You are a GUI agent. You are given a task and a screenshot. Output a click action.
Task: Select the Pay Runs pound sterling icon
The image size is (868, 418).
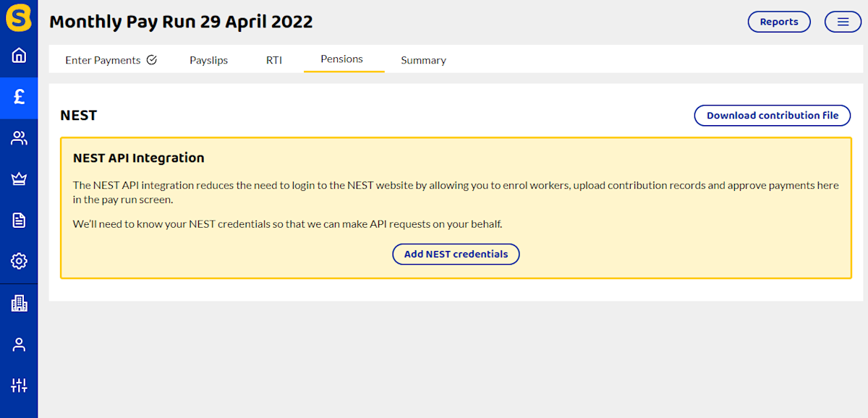coord(19,98)
